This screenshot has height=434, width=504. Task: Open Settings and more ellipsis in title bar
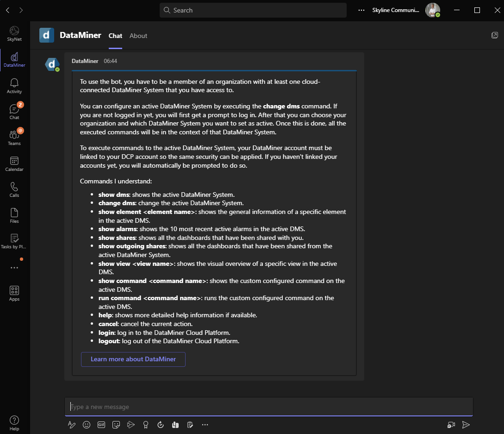[361, 10]
